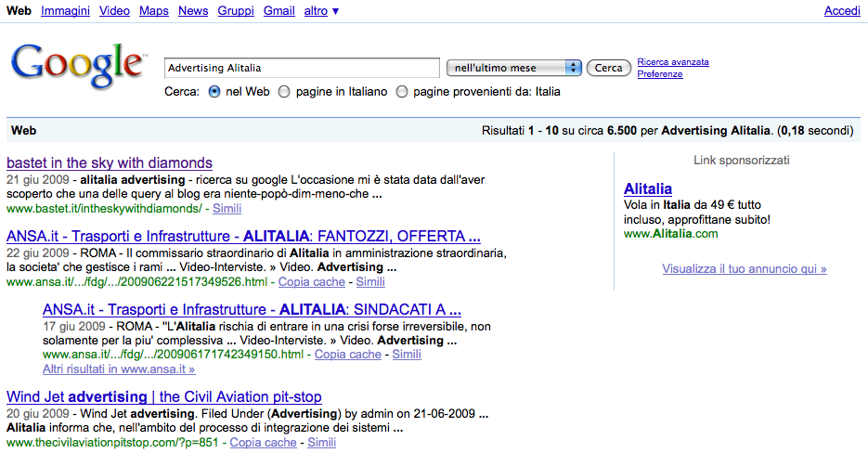Image resolution: width=868 pixels, height=453 pixels.
Task: Open Copia cache for the FANTOZZI ANSA result
Action: pyautogui.click(x=312, y=282)
